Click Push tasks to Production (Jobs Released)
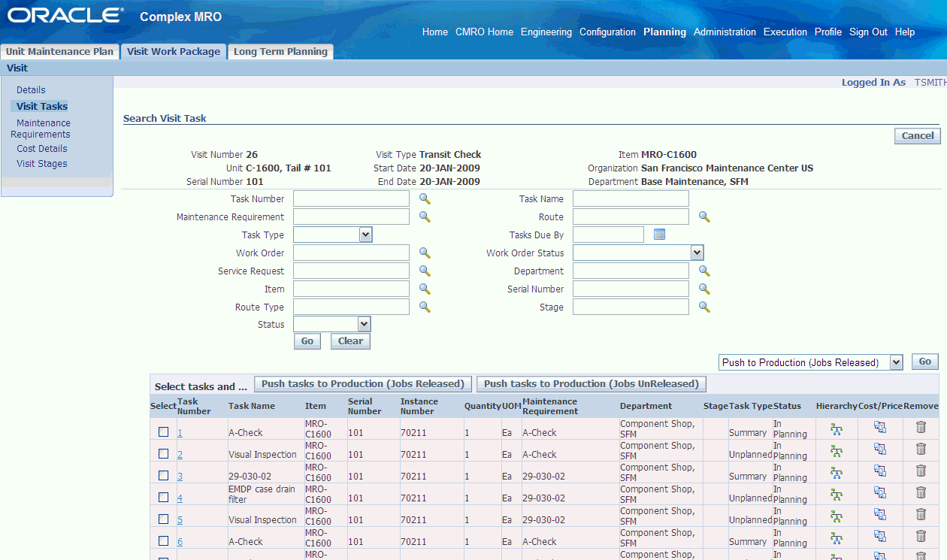The height and width of the screenshot is (560, 947). click(x=363, y=384)
